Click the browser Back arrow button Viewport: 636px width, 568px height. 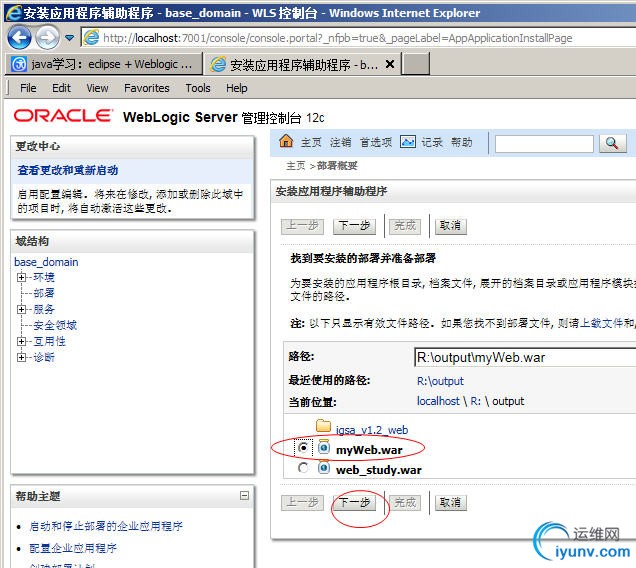click(x=19, y=38)
